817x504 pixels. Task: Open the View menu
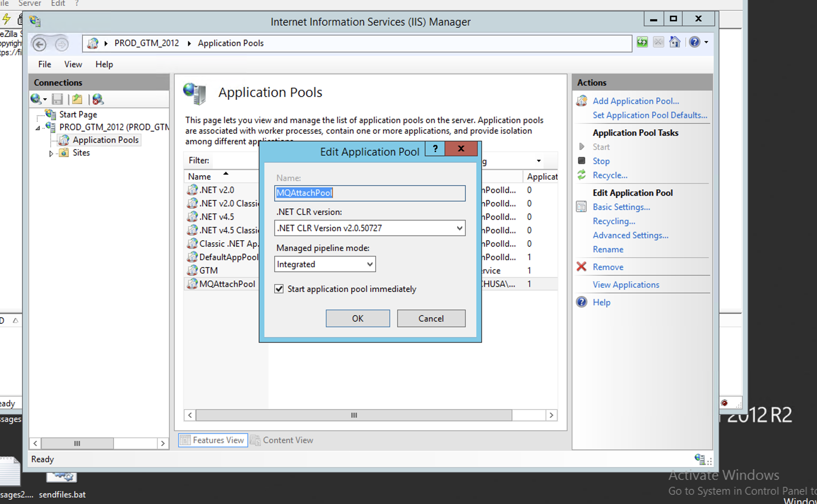coord(73,64)
